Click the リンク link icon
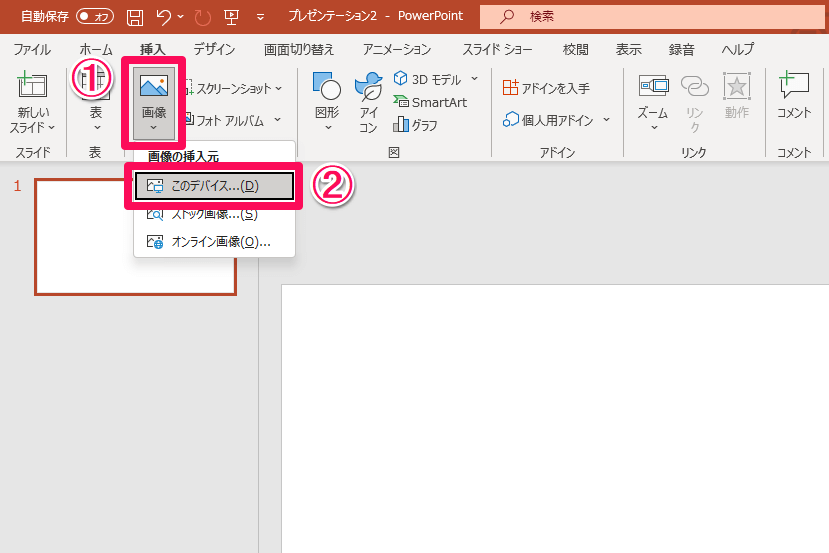The image size is (829, 553). tap(694, 86)
